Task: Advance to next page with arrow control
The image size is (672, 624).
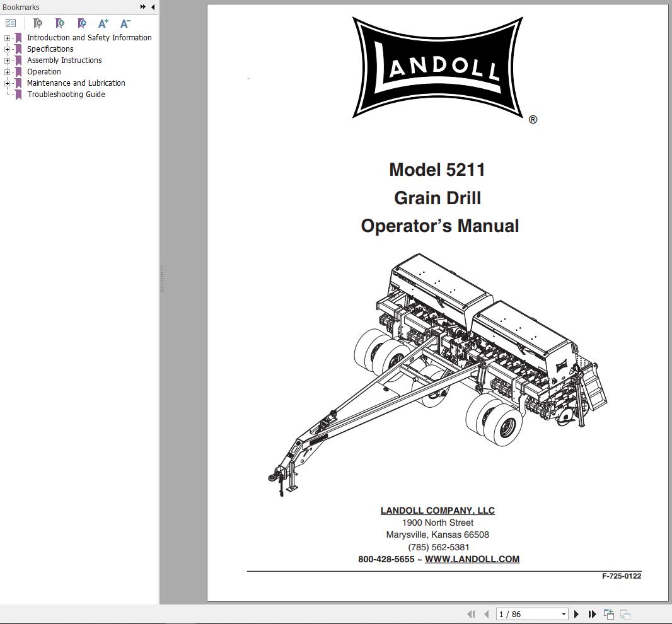Action: 576,613
